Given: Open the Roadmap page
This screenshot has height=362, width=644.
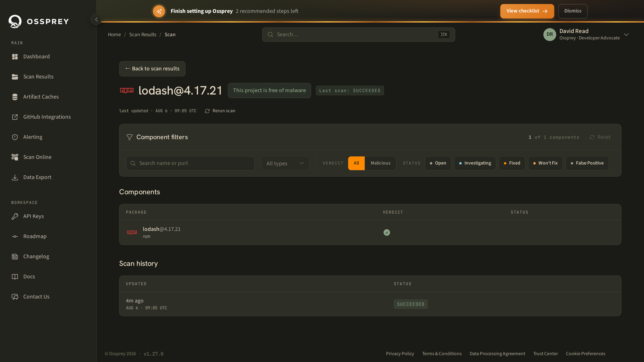Looking at the screenshot, I should point(35,236).
